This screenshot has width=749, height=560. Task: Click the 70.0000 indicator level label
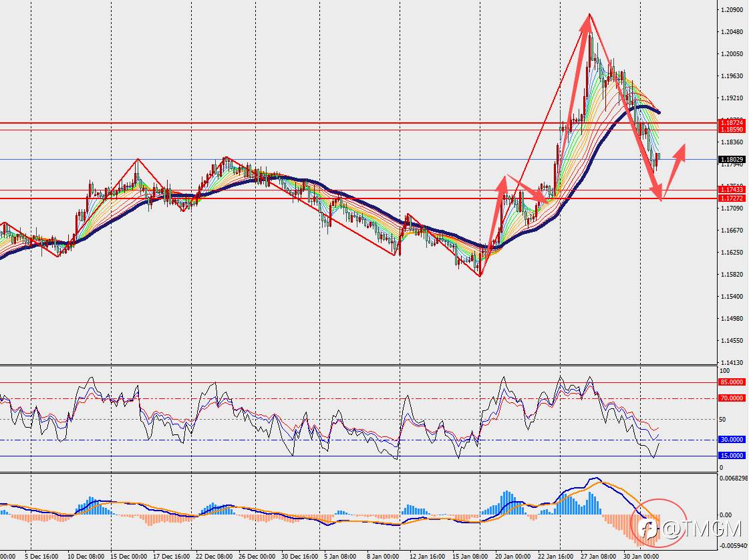point(732,398)
